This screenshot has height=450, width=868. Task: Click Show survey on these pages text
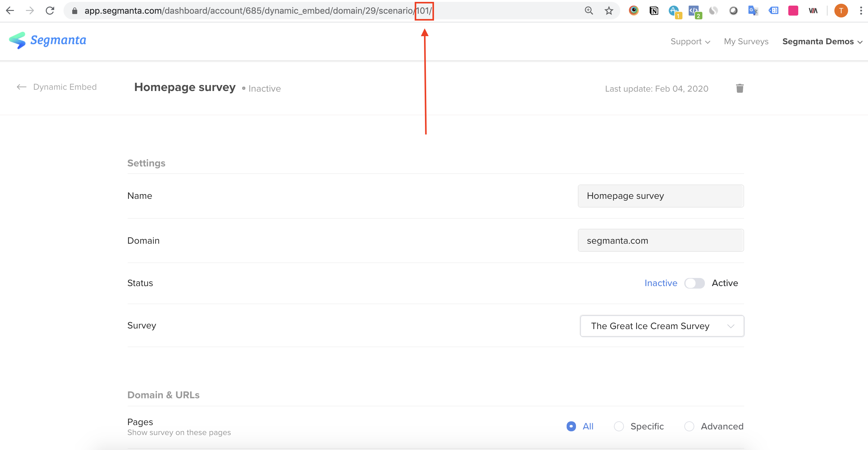click(179, 433)
